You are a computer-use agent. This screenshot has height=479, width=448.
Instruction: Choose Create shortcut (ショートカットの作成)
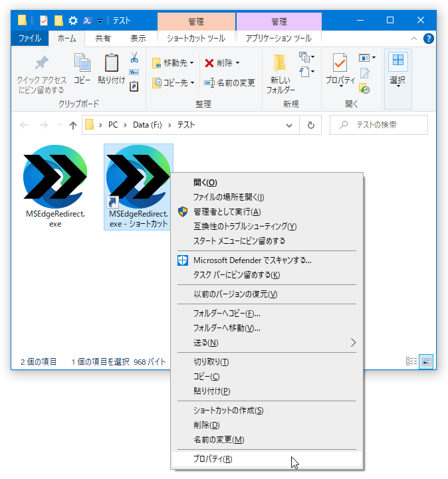(267, 411)
